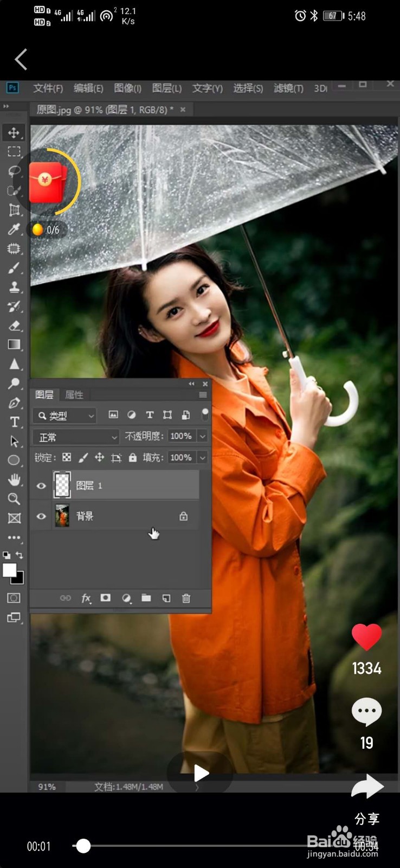Select the Rectangular Marquee tool
Screen dimensions: 400x868
pos(14,152)
